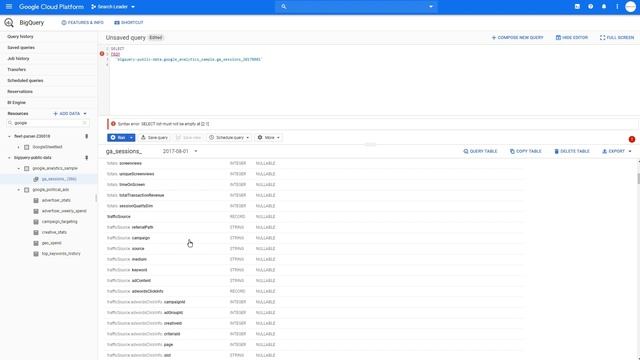
Task: Expand the GoogleSheetTest dataset
Action: pyautogui.click(x=18, y=147)
